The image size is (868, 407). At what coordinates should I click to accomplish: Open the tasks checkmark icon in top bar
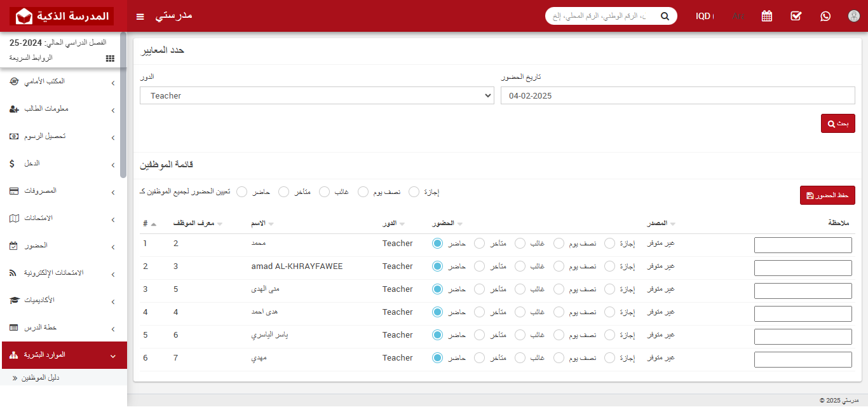click(796, 16)
